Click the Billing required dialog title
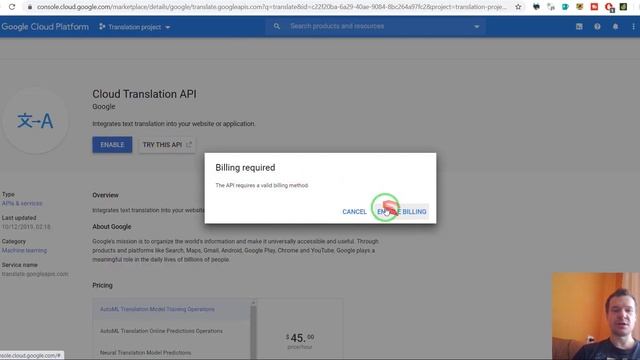The width and height of the screenshot is (640, 360). 245,168
